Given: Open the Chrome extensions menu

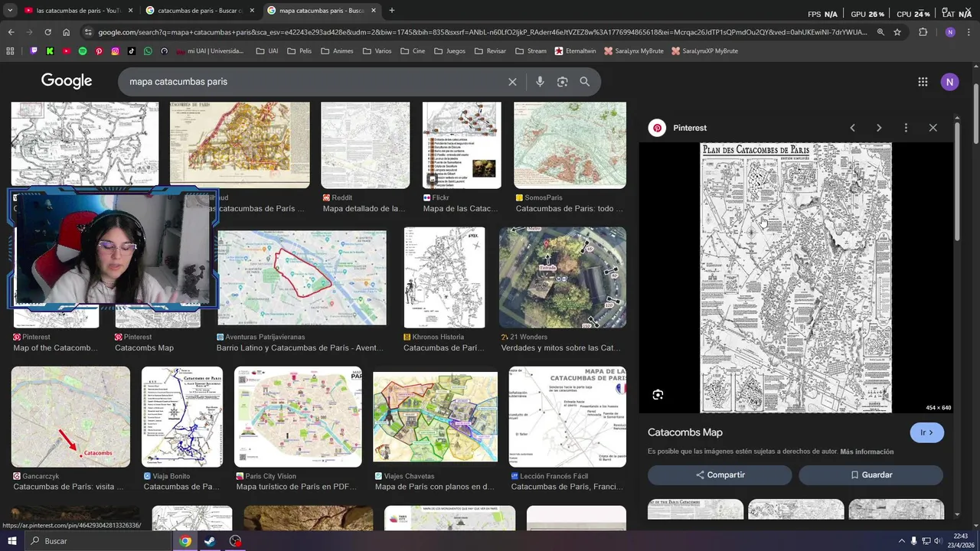Looking at the screenshot, I should click(923, 32).
